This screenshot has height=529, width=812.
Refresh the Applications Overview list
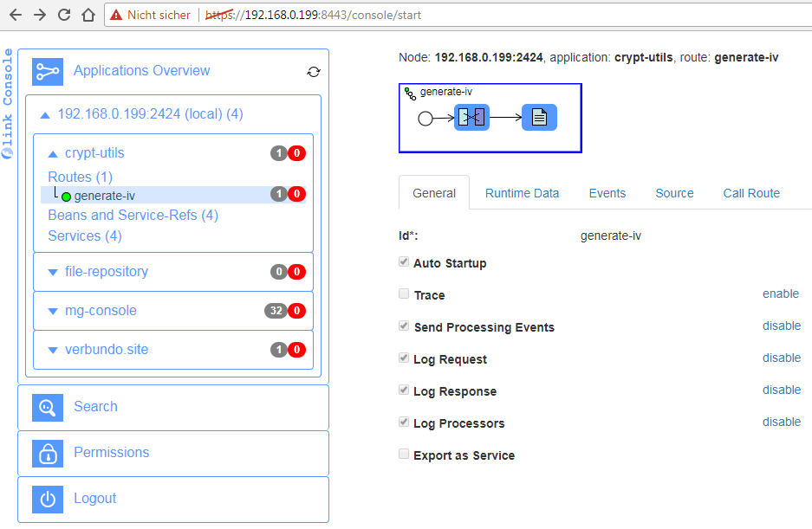tap(314, 72)
